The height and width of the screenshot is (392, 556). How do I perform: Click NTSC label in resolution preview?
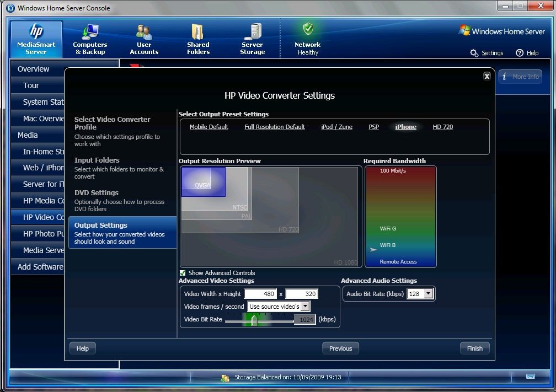(240, 207)
